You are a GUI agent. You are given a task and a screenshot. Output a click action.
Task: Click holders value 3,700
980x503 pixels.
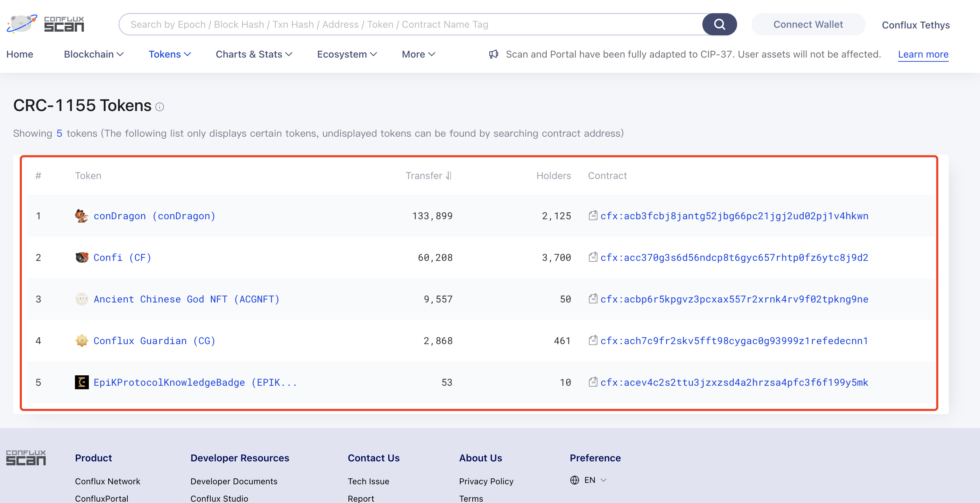click(556, 257)
